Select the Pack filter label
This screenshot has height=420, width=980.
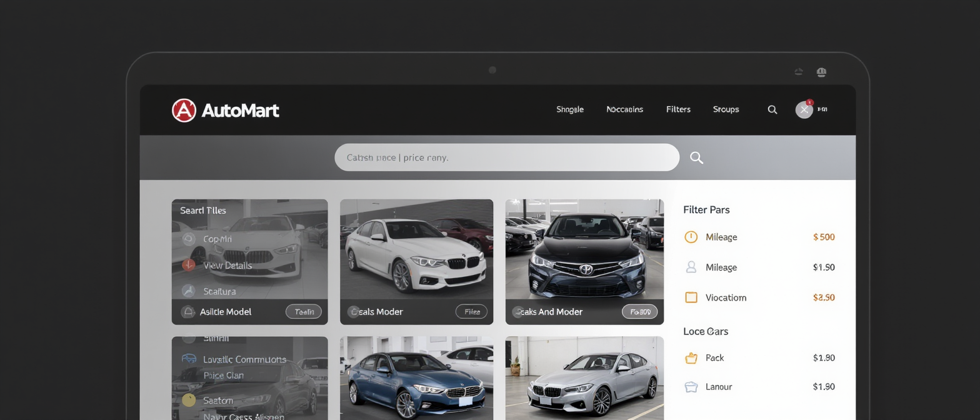coord(714,358)
